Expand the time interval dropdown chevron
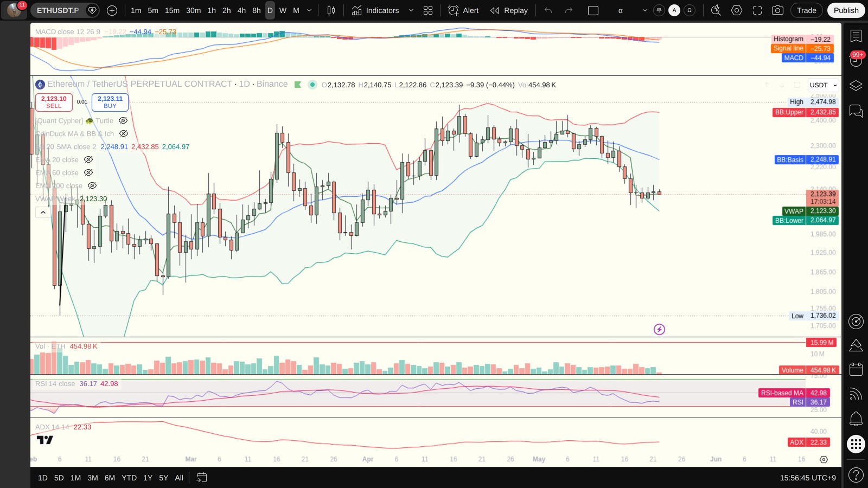The height and width of the screenshot is (488, 868). click(x=309, y=10)
